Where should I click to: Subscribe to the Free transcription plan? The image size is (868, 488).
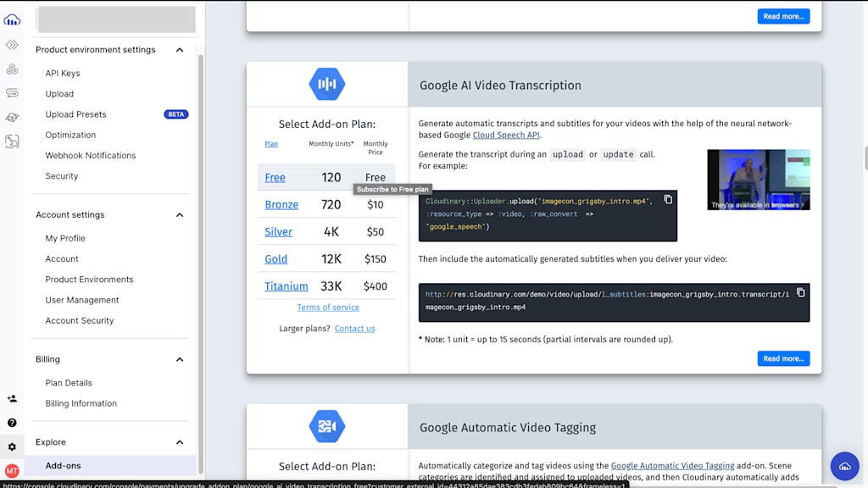(x=275, y=178)
